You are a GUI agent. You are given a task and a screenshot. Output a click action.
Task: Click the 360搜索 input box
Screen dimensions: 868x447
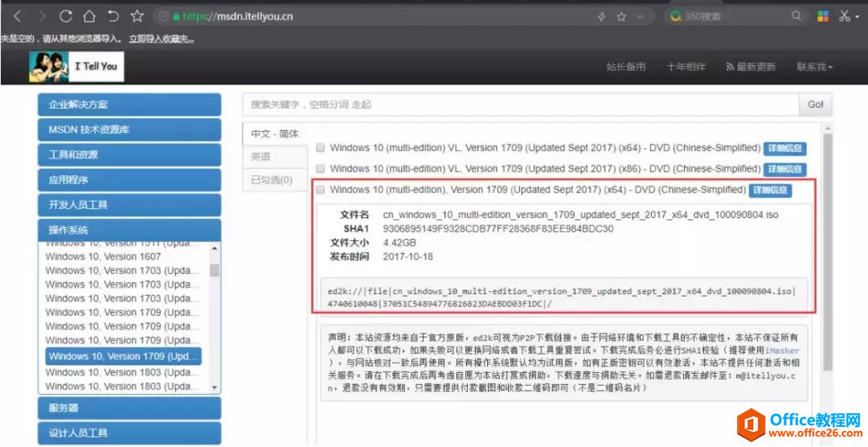(x=736, y=17)
